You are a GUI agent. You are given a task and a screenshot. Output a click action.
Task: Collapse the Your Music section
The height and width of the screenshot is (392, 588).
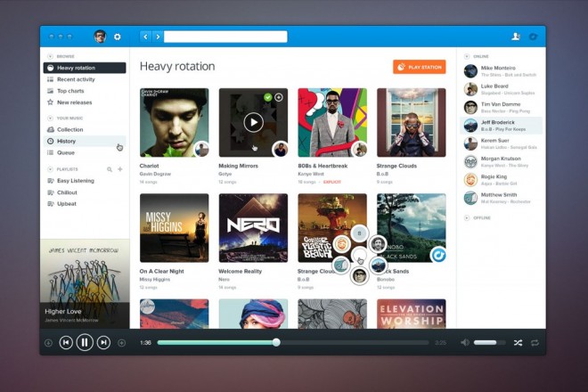pyautogui.click(x=50, y=118)
